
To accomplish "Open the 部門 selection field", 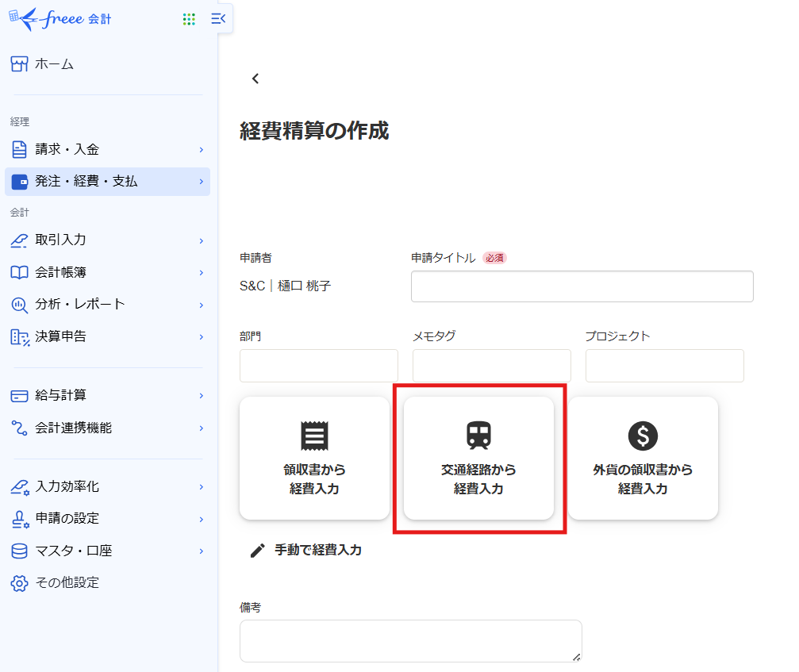I will click(318, 366).
